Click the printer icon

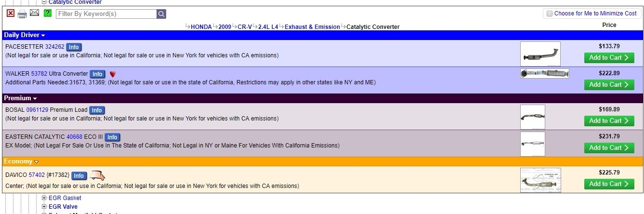(22, 13)
